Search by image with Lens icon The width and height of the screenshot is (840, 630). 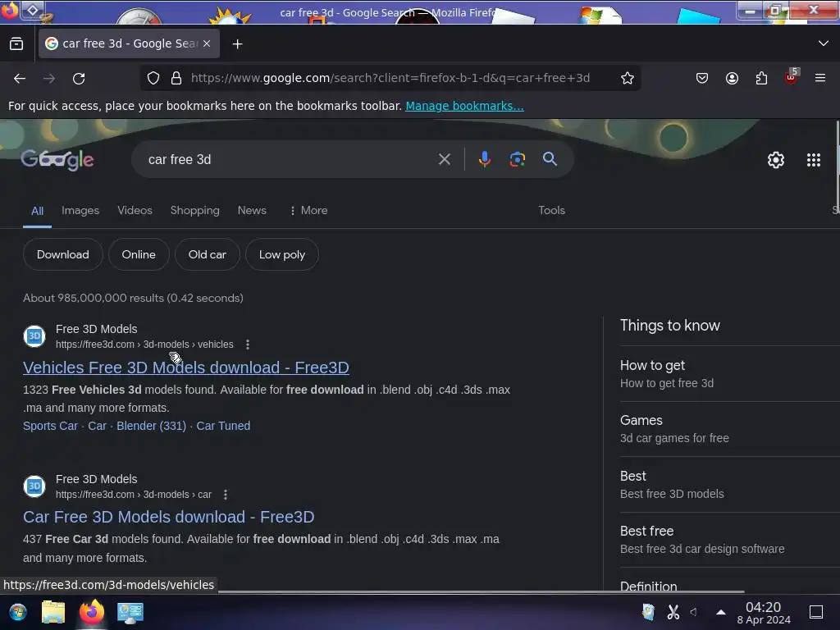click(517, 159)
